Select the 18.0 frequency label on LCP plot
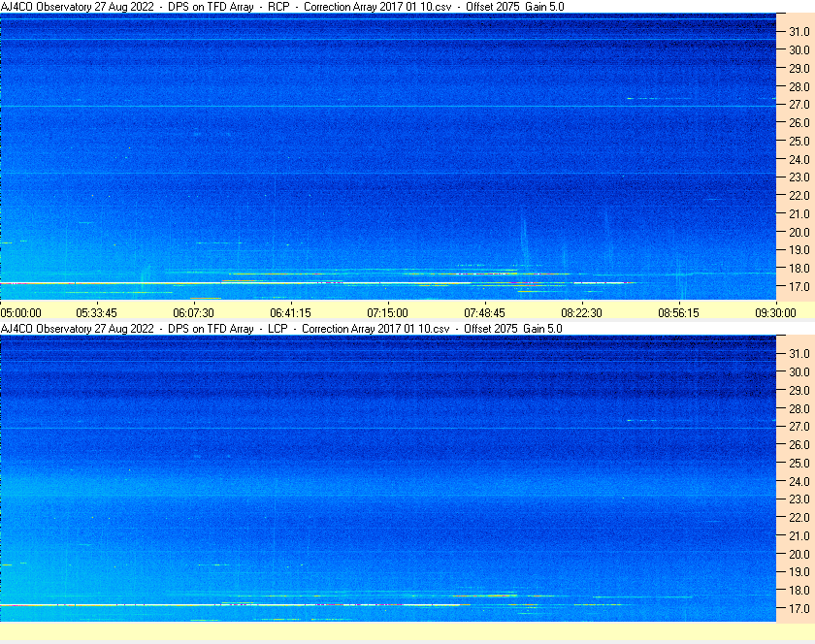 click(x=799, y=590)
